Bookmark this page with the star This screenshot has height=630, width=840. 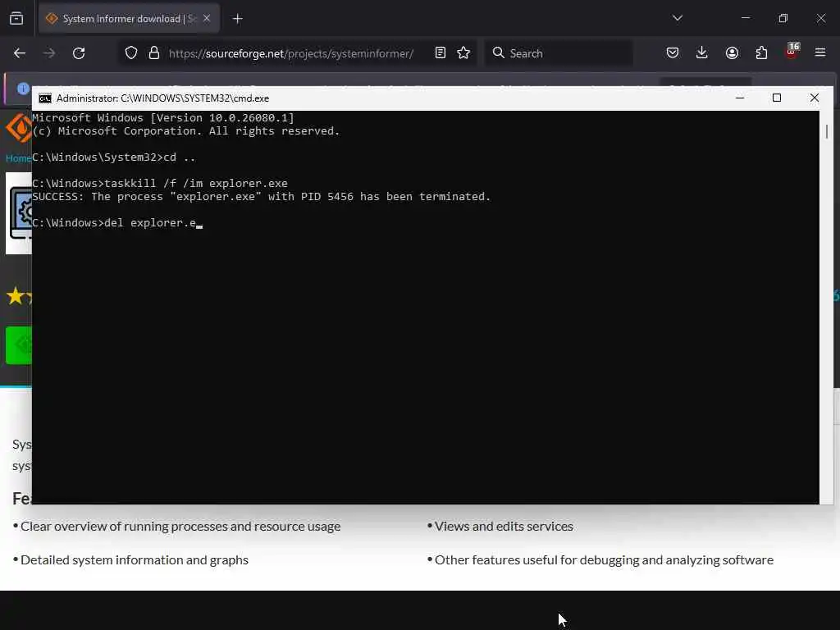(x=463, y=52)
